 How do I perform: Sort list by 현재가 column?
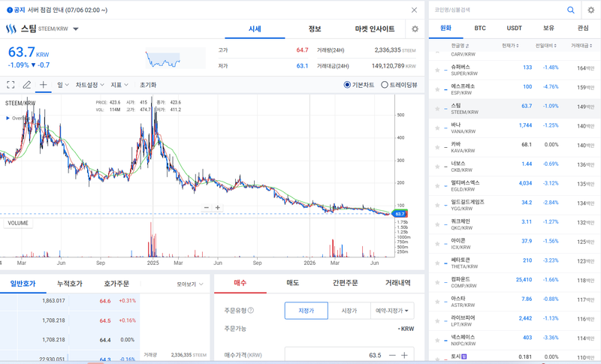[510, 46]
